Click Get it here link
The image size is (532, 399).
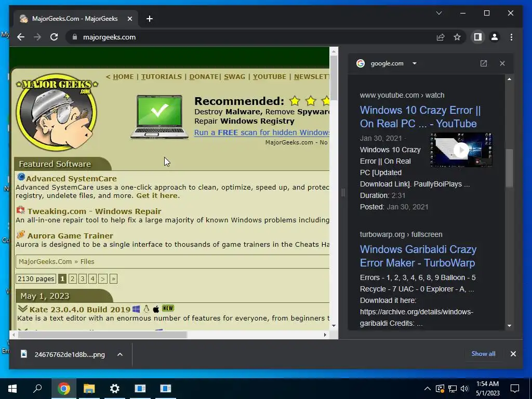pyautogui.click(x=157, y=195)
